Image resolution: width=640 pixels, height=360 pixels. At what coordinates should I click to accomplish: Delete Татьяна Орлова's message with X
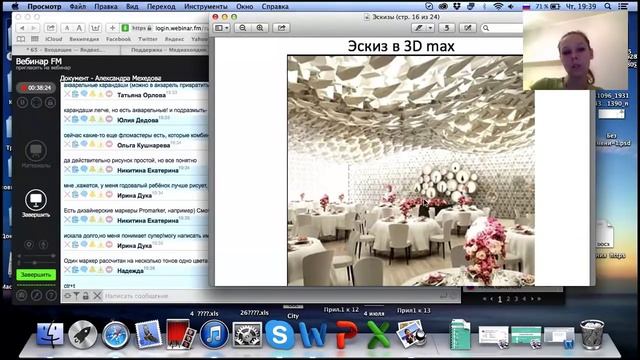(67, 94)
